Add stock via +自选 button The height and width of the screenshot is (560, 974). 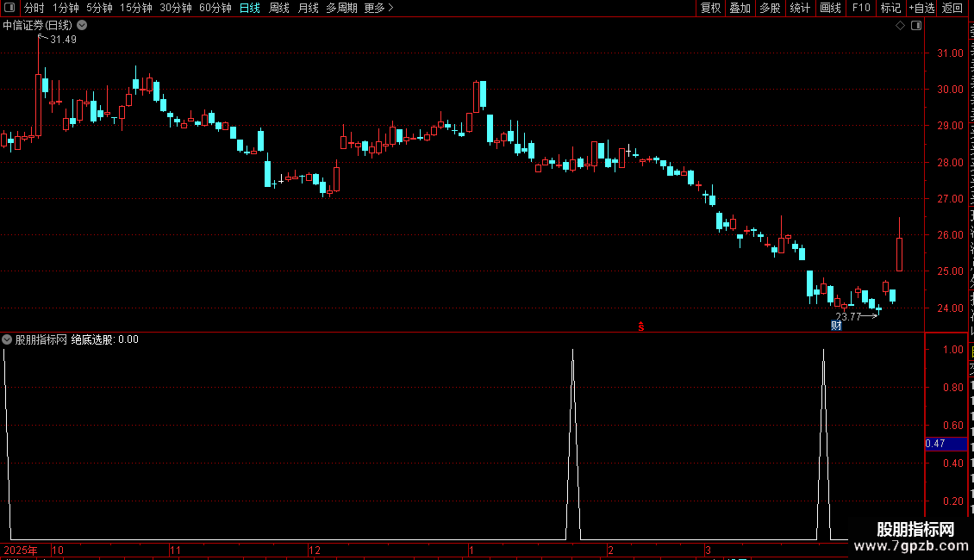pos(921,8)
